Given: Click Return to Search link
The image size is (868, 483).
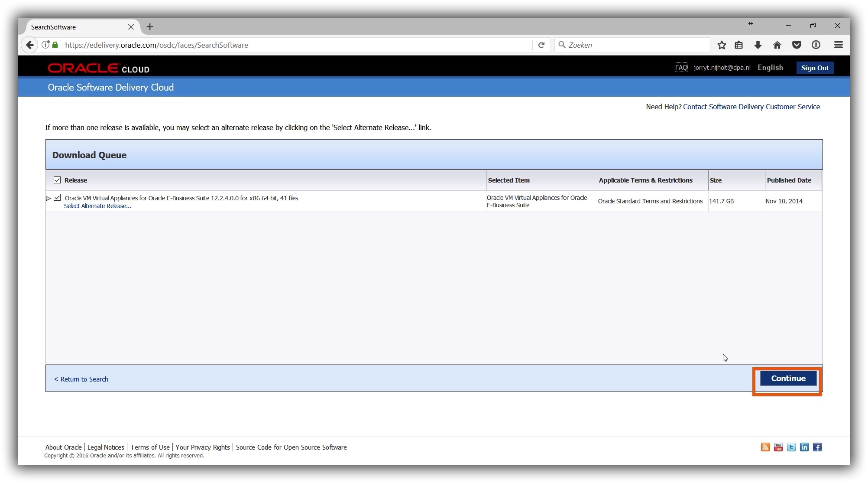Looking at the screenshot, I should pyautogui.click(x=81, y=379).
